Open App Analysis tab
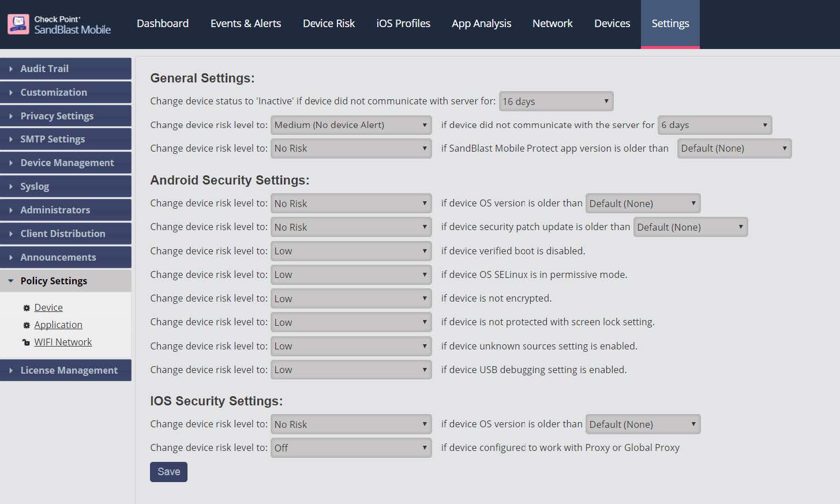The height and width of the screenshot is (504, 840). pos(482,24)
